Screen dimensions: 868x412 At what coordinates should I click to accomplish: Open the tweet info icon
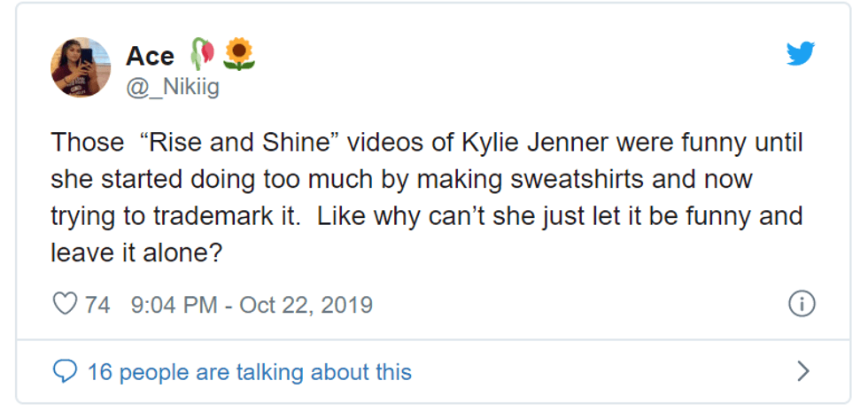801,305
